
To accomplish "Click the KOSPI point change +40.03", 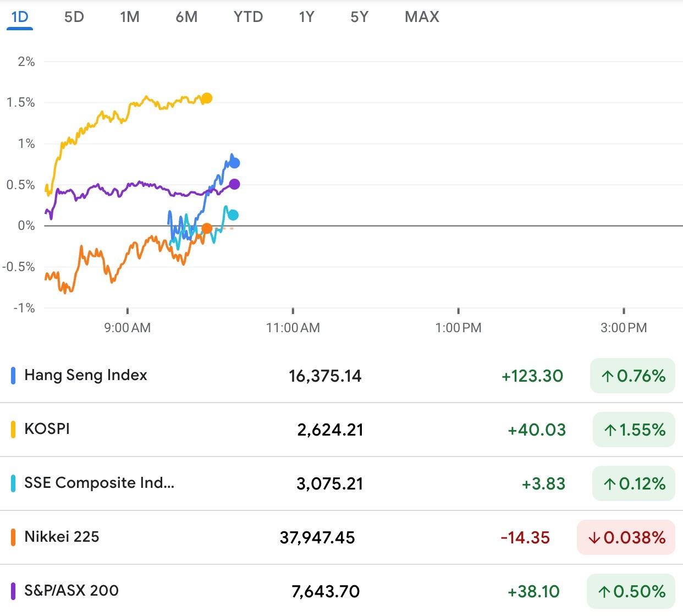I will pyautogui.click(x=537, y=430).
